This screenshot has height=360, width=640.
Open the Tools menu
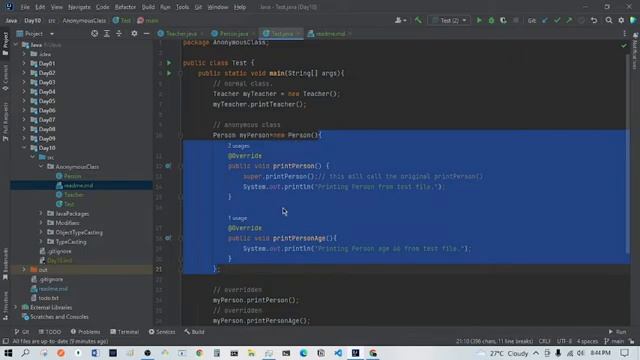click(x=182, y=7)
